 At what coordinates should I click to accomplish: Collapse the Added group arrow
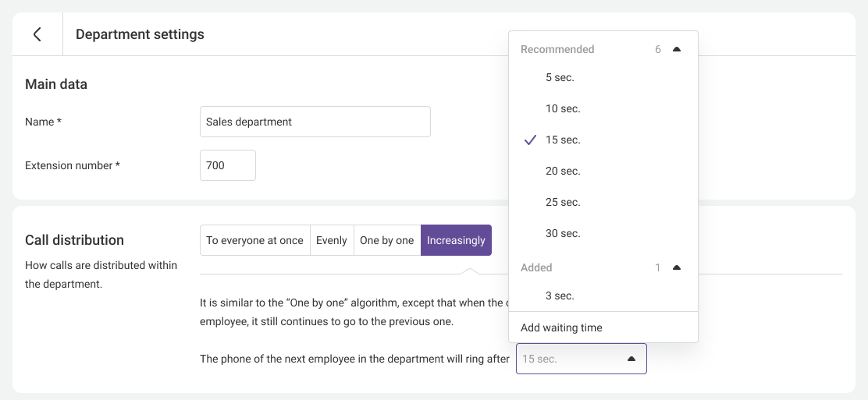[677, 267]
